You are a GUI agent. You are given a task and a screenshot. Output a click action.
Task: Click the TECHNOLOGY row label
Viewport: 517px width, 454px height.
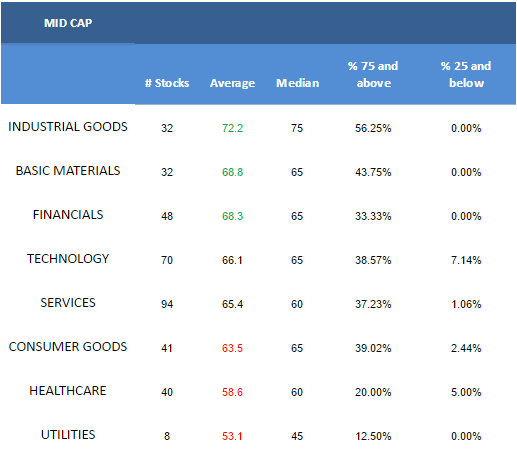pyautogui.click(x=68, y=259)
